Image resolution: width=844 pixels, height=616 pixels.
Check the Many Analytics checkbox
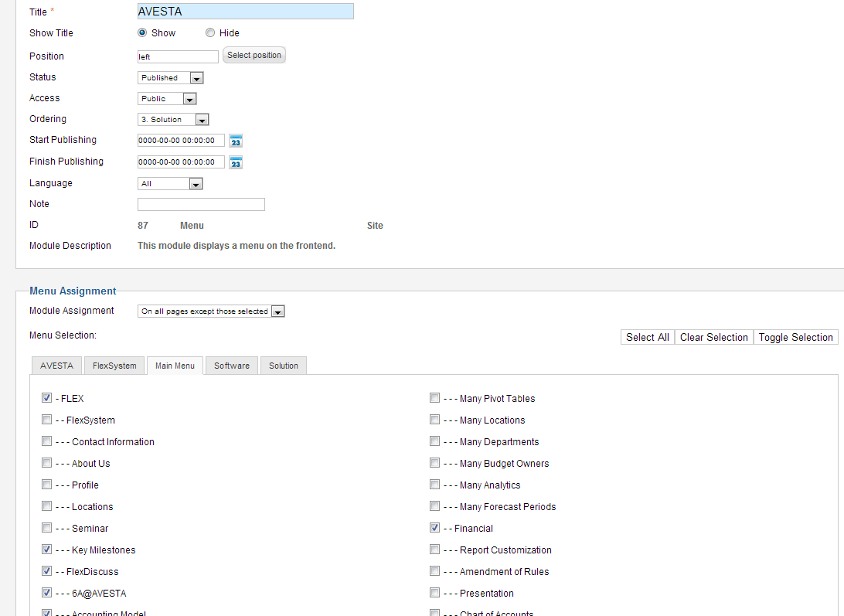click(x=435, y=484)
